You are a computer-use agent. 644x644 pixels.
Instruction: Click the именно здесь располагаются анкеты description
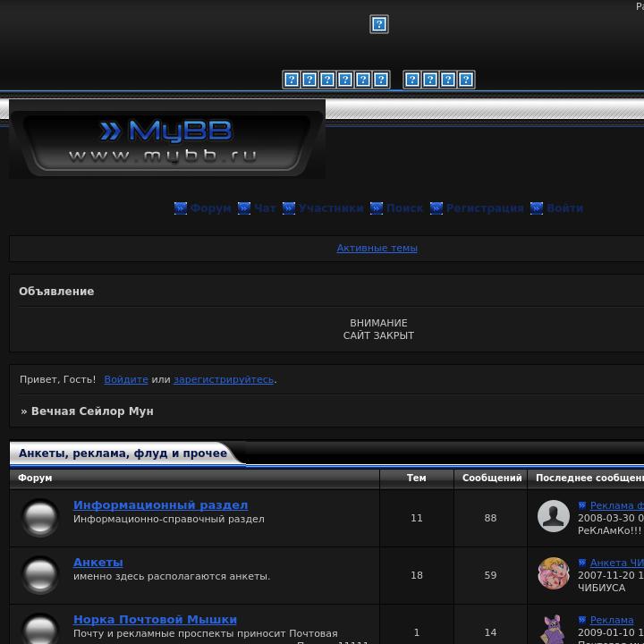pyautogui.click(x=172, y=576)
